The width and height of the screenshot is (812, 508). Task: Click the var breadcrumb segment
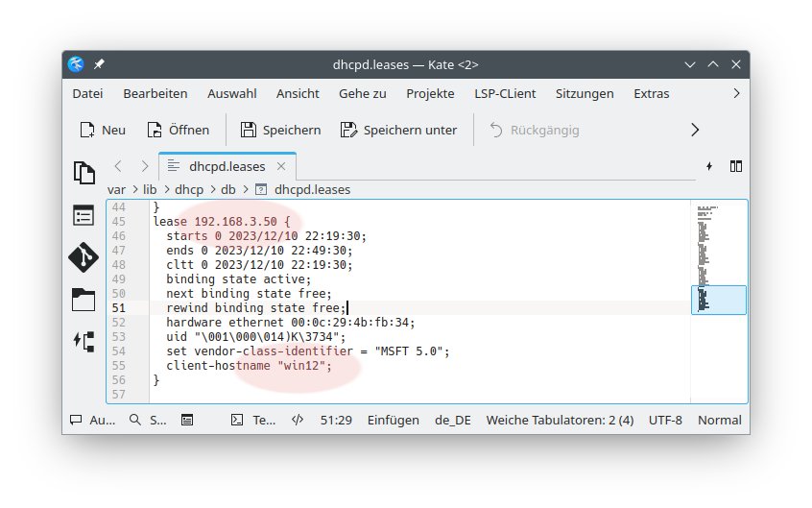click(116, 190)
